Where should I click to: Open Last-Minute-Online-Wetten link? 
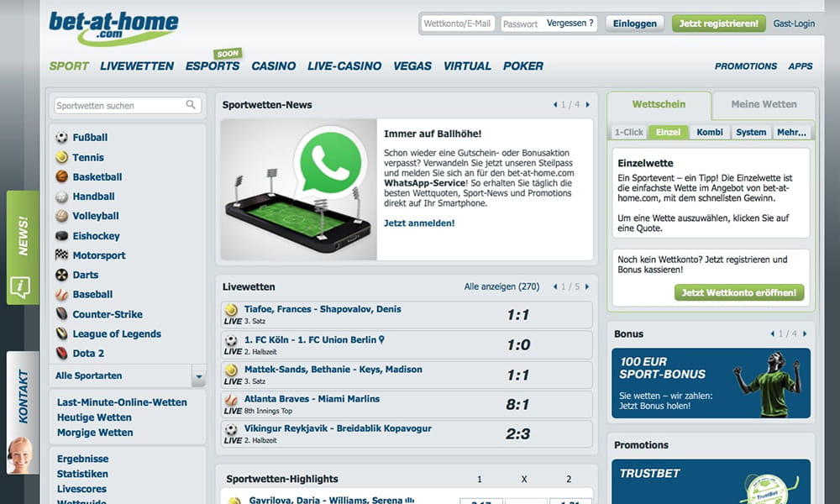[x=122, y=402]
